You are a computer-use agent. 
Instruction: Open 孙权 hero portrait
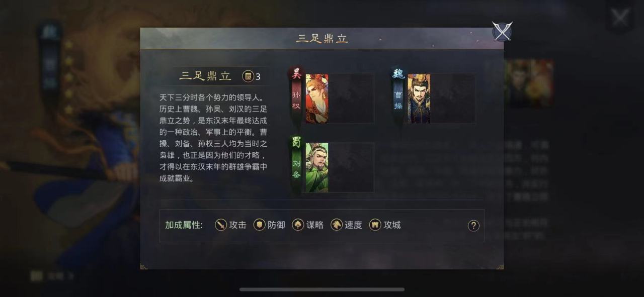pyautogui.click(x=317, y=98)
